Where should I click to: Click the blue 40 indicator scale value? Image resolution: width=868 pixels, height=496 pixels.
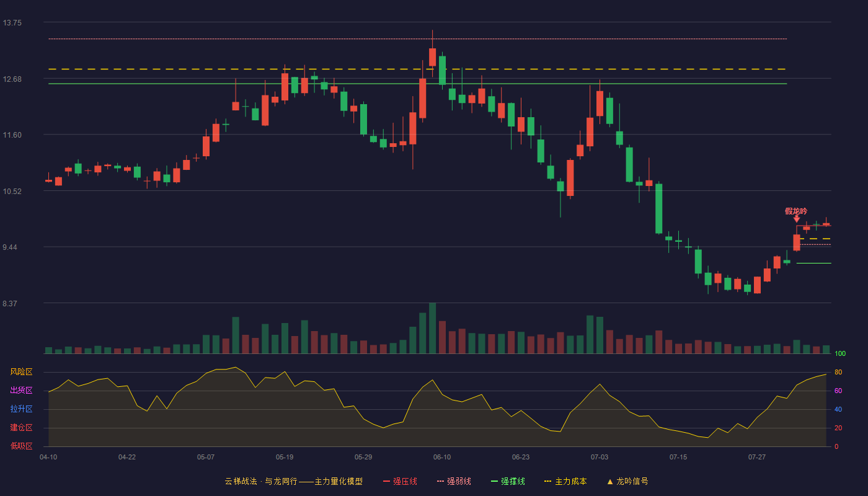838,409
